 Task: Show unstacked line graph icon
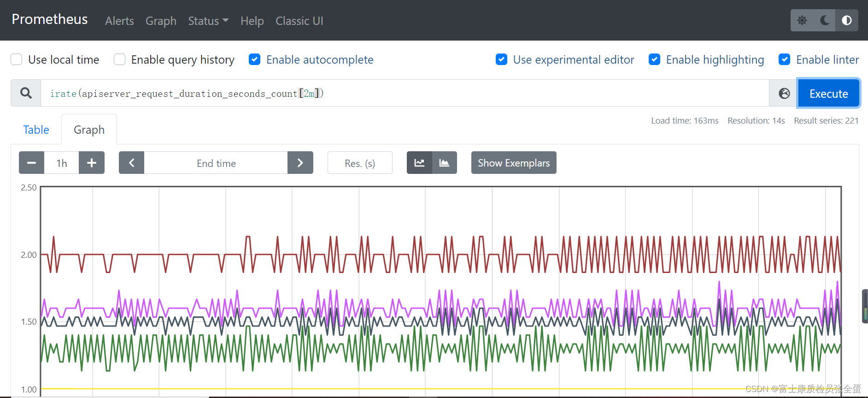point(419,163)
